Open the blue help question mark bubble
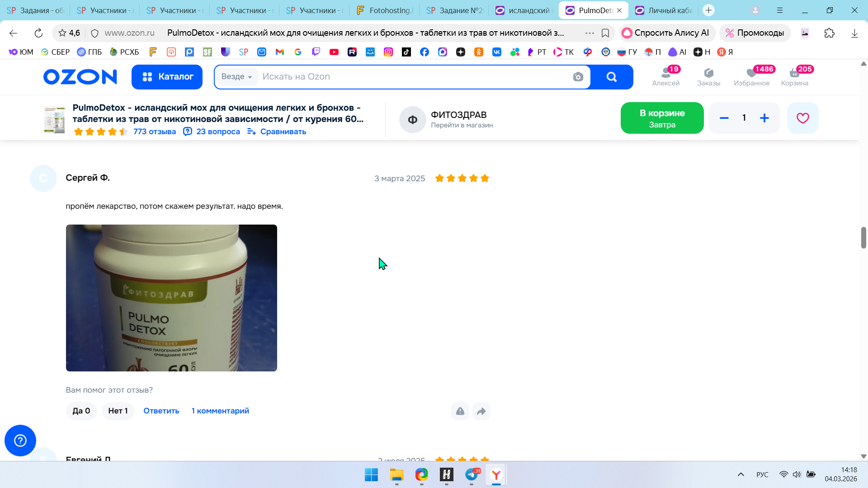The image size is (868, 488). pos(20,441)
